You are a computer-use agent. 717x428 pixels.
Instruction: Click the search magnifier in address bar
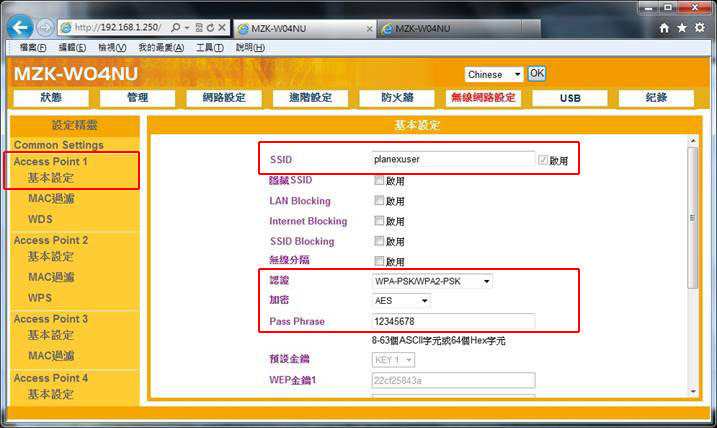[x=176, y=28]
